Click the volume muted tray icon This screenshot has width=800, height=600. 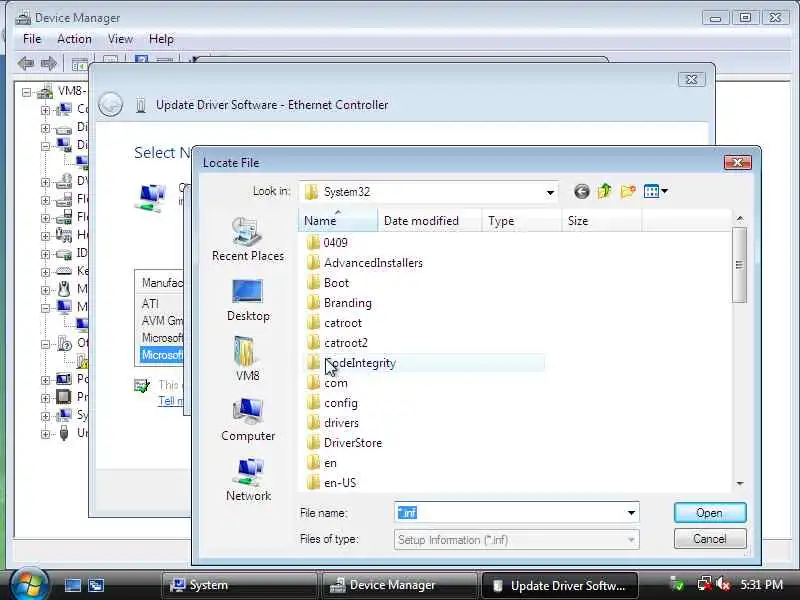[x=723, y=584]
